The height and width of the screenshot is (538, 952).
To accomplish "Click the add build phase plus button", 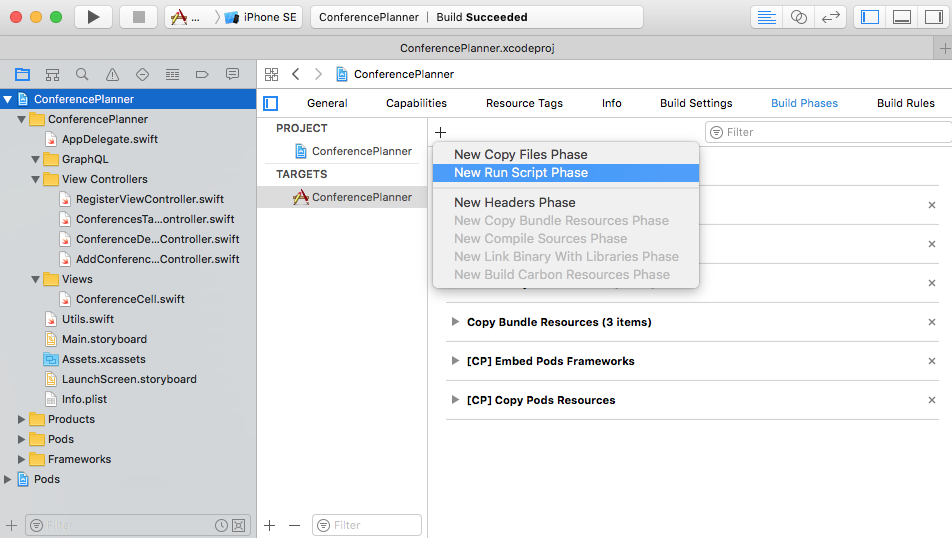I will 441,132.
